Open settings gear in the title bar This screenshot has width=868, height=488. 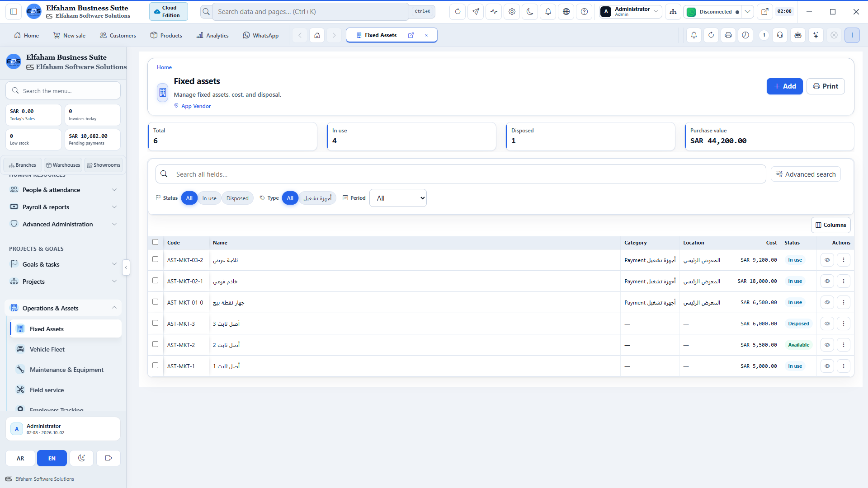(512, 12)
